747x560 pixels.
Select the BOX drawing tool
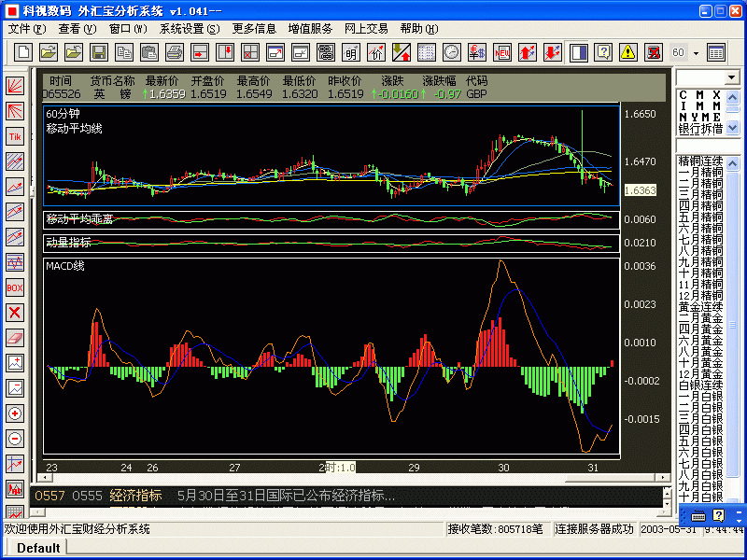click(15, 287)
